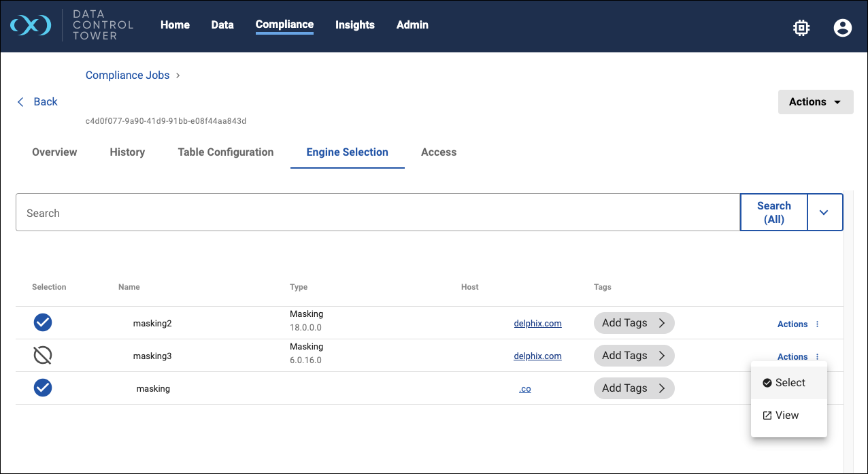Click the Data Control Tower logo
The image size is (868, 474).
31,26
